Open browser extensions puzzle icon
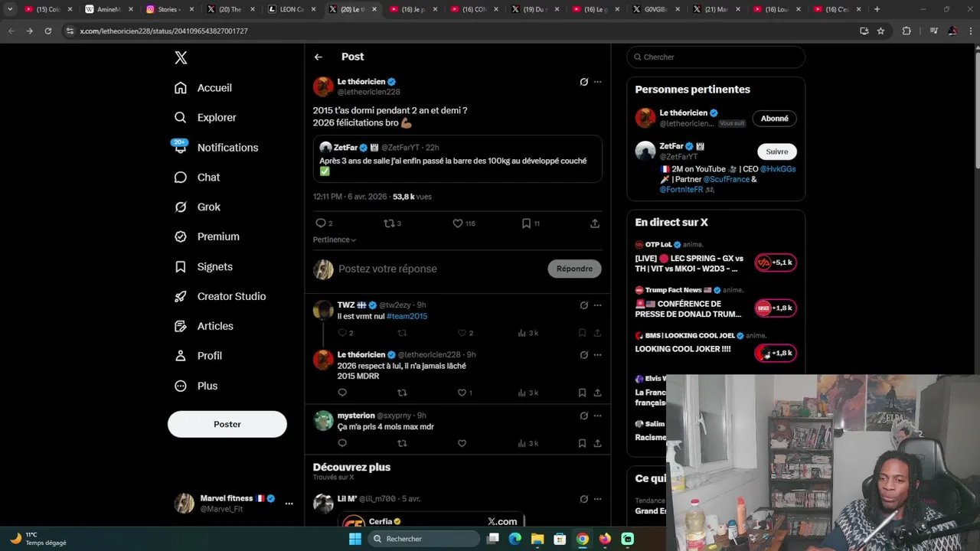The image size is (980, 551). click(906, 31)
